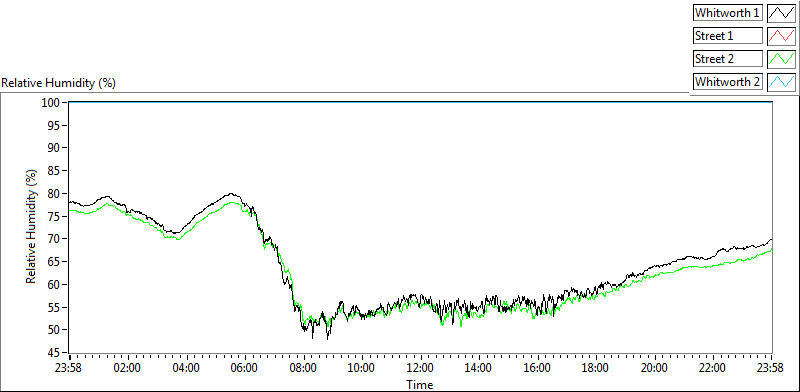Click the 45 value on the humidity axis
The width and height of the screenshot is (800, 392).
(55, 353)
